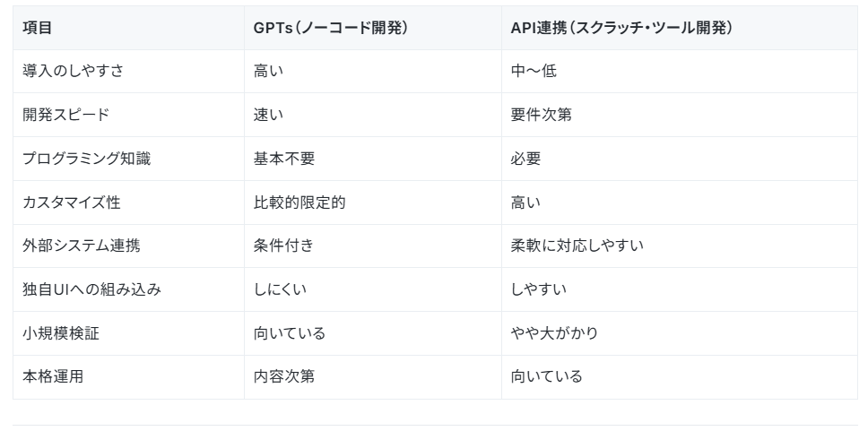The image size is (868, 431).
Task: Select the 要件次第 cell
Action: pyautogui.click(x=679, y=115)
